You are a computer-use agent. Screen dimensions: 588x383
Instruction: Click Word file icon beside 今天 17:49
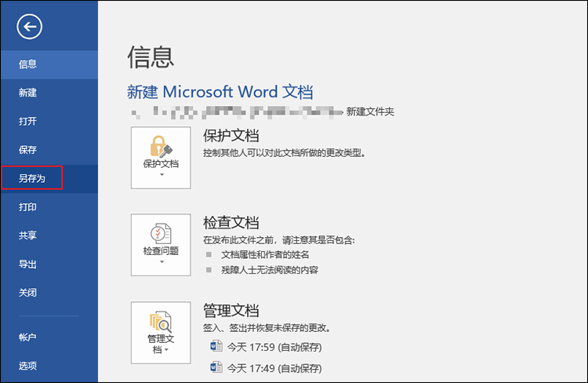coord(216,367)
